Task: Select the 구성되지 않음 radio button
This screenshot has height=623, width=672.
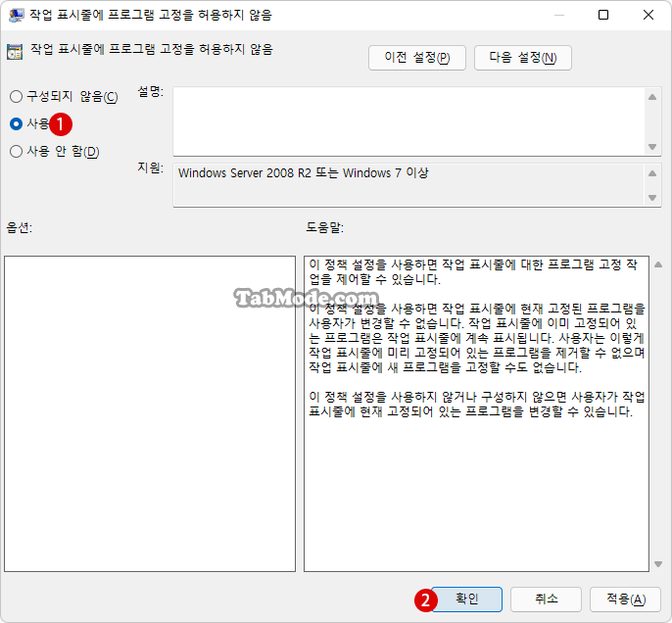Action: 16,96
